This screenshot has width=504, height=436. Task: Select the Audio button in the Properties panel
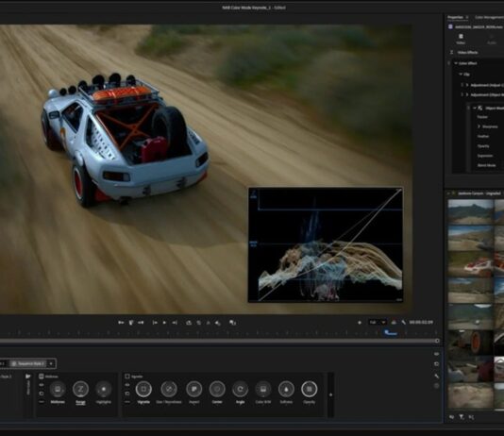click(492, 39)
